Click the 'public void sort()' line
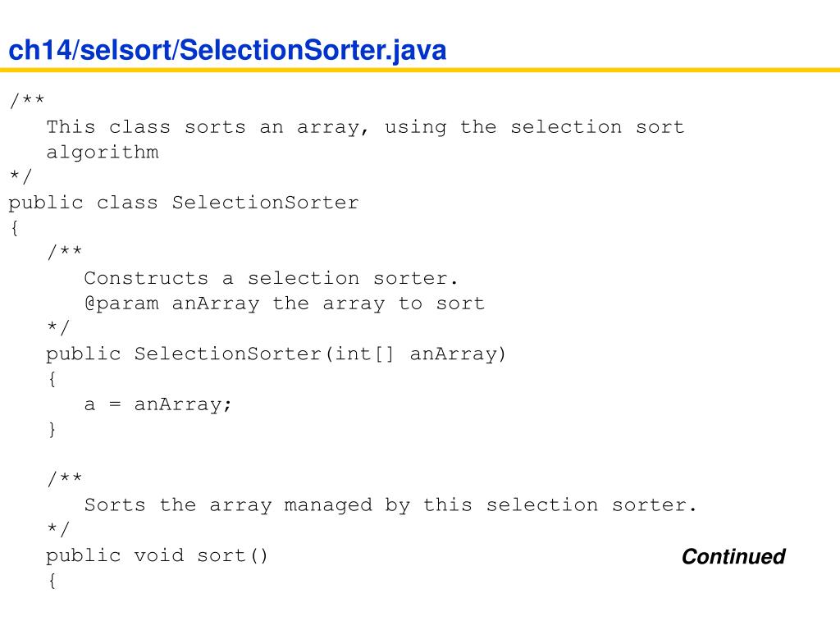 (x=157, y=555)
